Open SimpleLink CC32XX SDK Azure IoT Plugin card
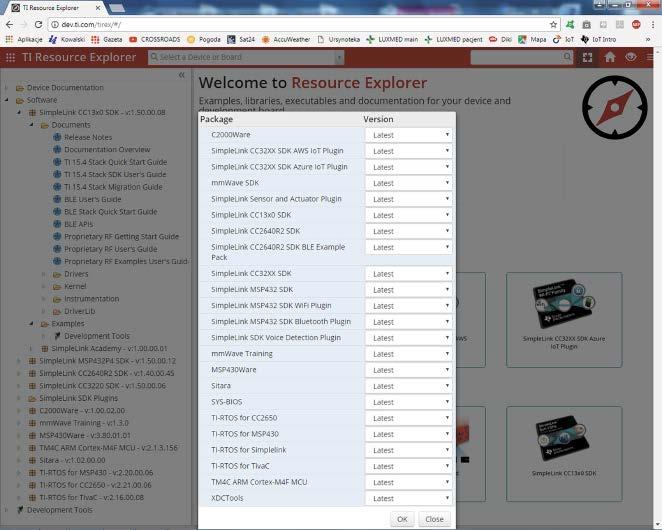 click(564, 320)
